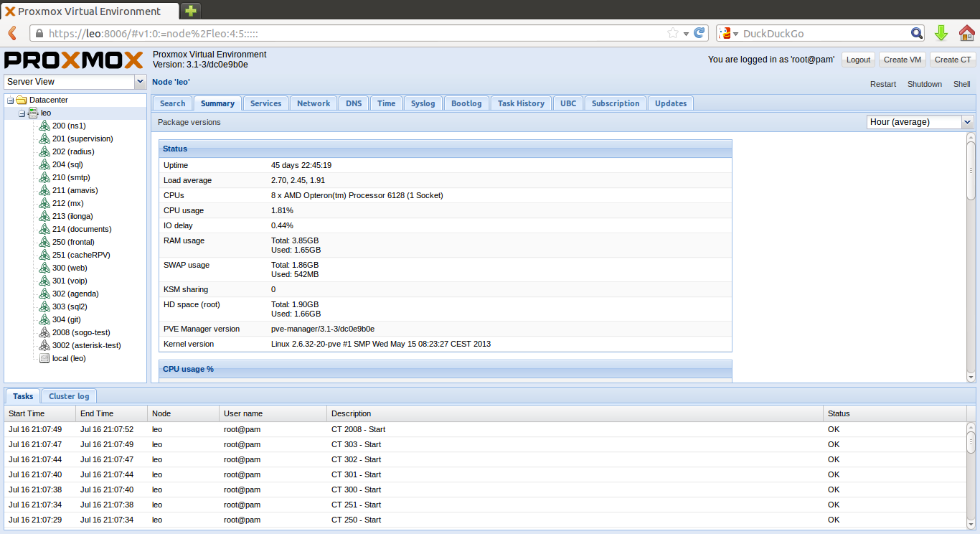Click the reload page icon
Image resolution: width=980 pixels, height=534 pixels.
pos(699,33)
